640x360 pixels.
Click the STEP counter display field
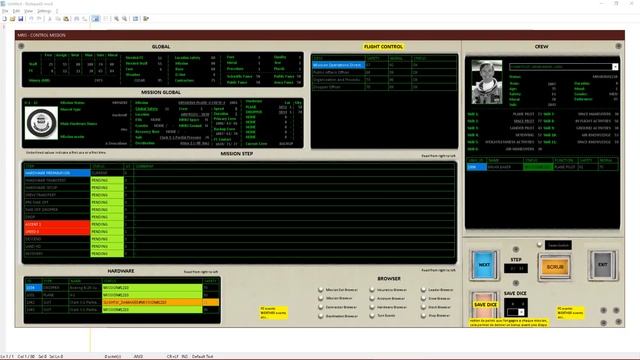[x=516, y=269]
